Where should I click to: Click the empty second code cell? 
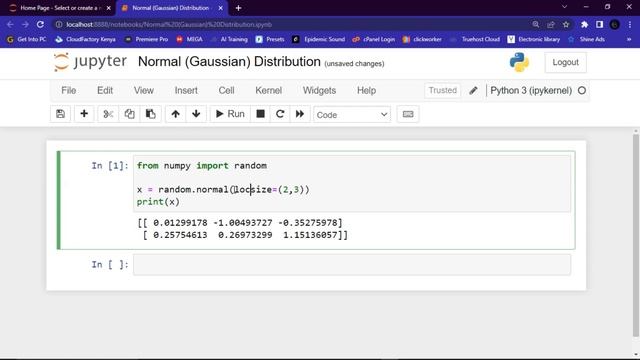click(352, 264)
